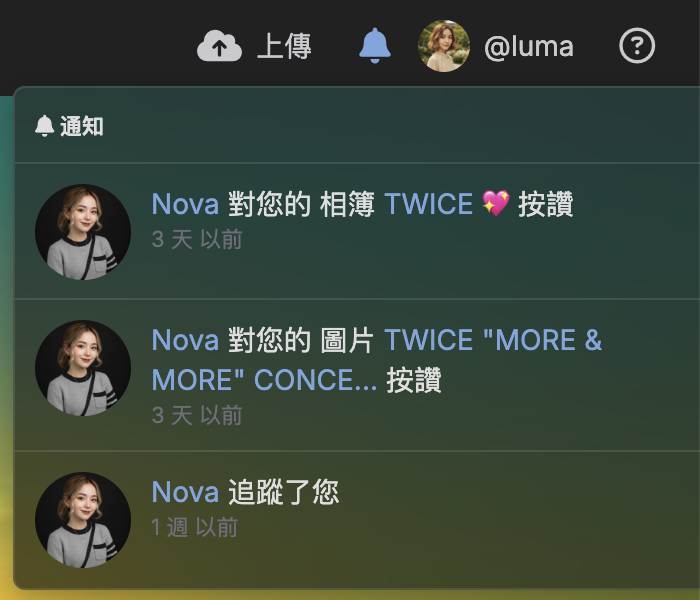This screenshot has width=700, height=600.
Task: Open the 上傳 upload button
Action: [254, 46]
